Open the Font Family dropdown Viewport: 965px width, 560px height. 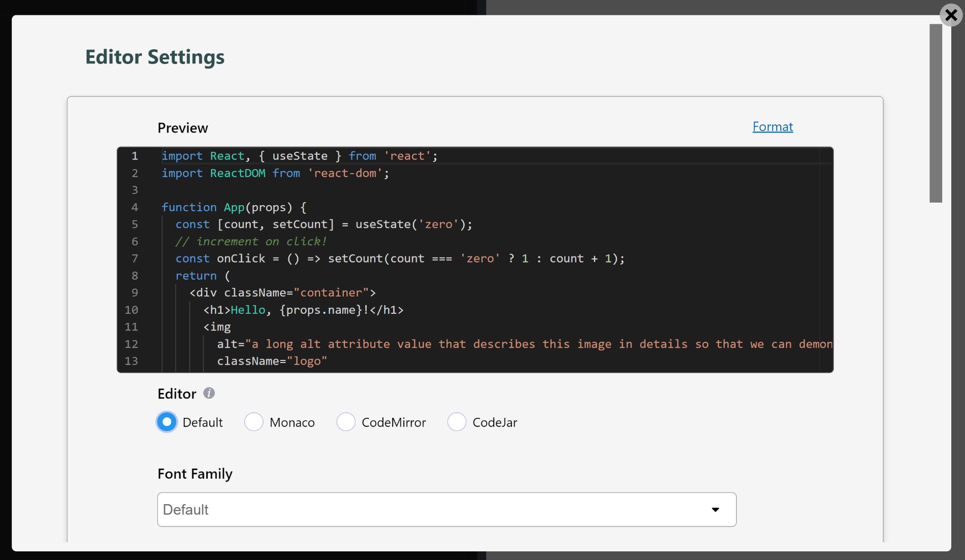pyautogui.click(x=446, y=509)
